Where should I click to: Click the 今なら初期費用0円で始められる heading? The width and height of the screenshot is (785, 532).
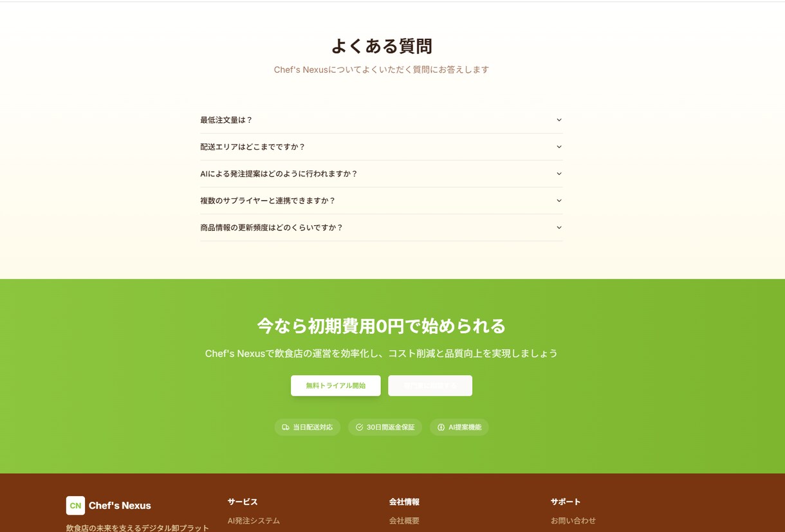382,326
